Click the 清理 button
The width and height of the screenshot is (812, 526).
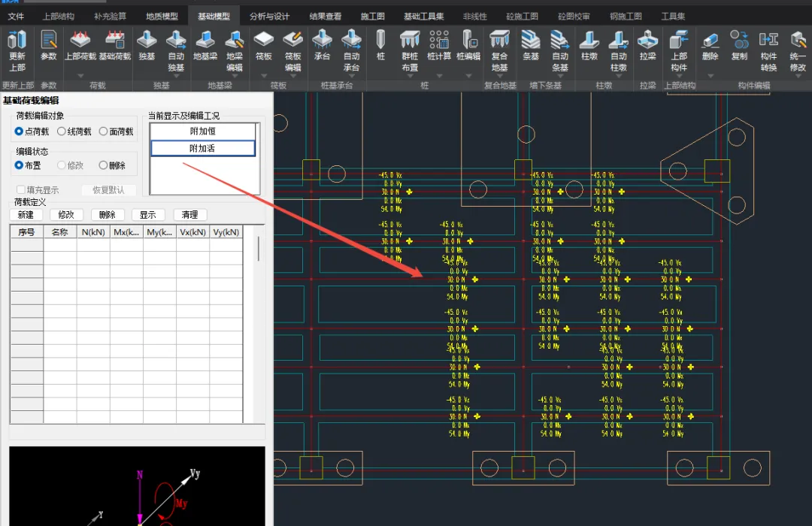[x=189, y=215]
